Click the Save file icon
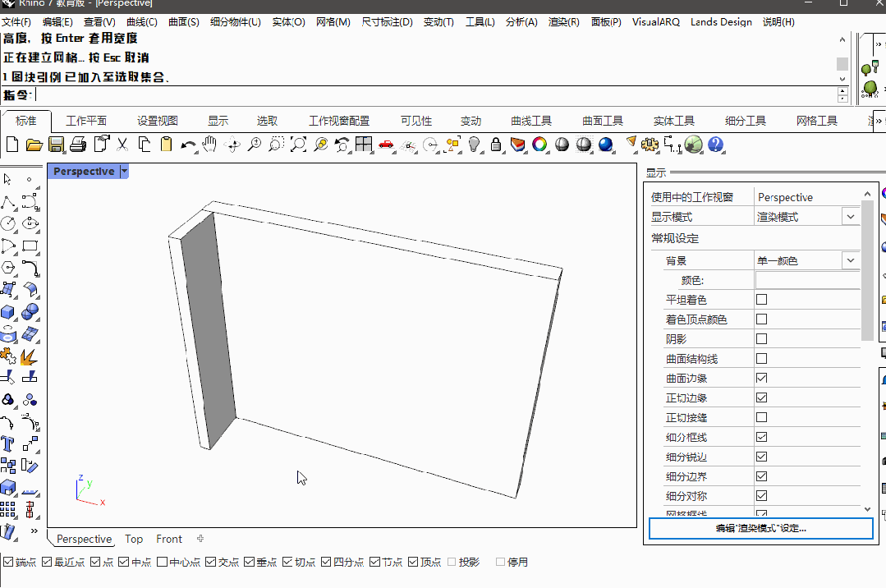 [56, 145]
